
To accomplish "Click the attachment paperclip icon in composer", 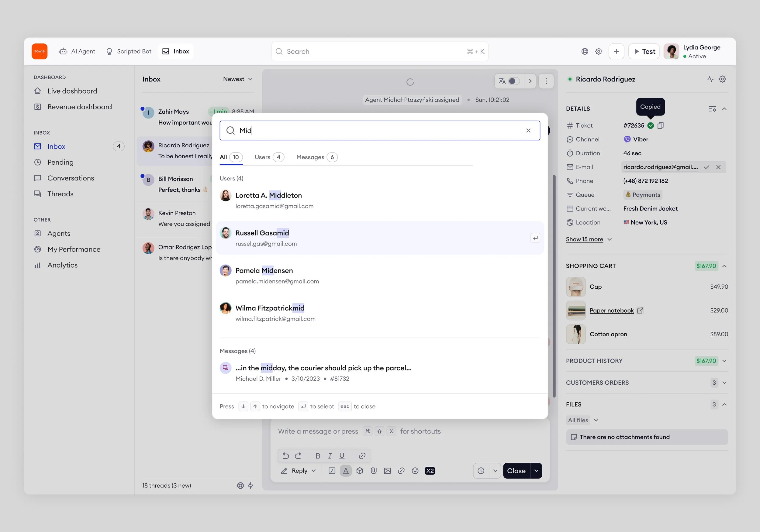I will pos(373,470).
